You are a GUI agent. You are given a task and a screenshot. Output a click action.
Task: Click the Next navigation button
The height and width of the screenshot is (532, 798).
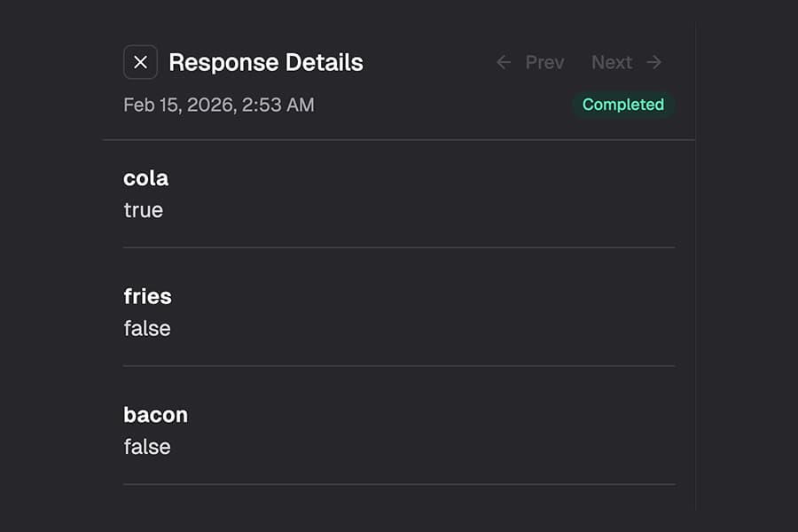tap(612, 62)
